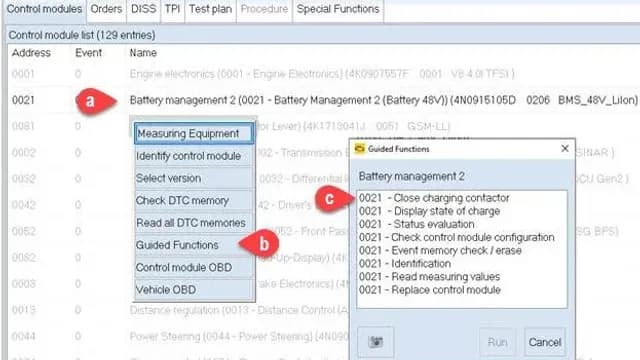
Task: Choose Vehicle OBD menu entry
Action: click(193, 290)
